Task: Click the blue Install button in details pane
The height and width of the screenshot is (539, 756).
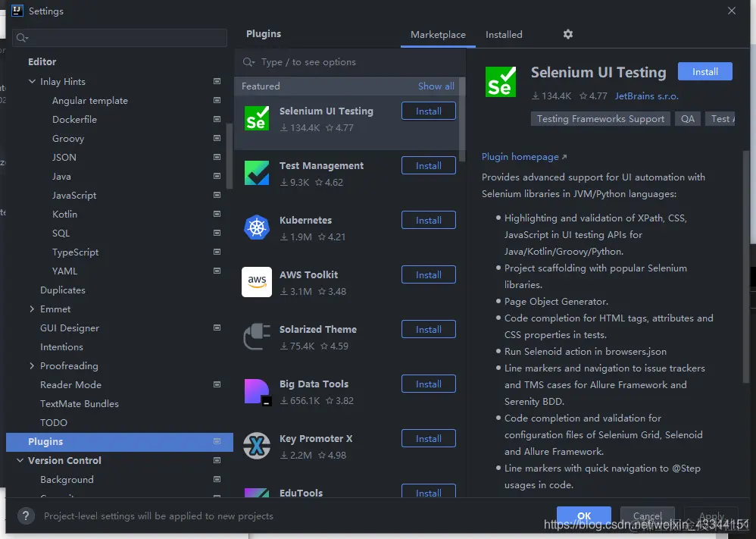Action: click(705, 71)
